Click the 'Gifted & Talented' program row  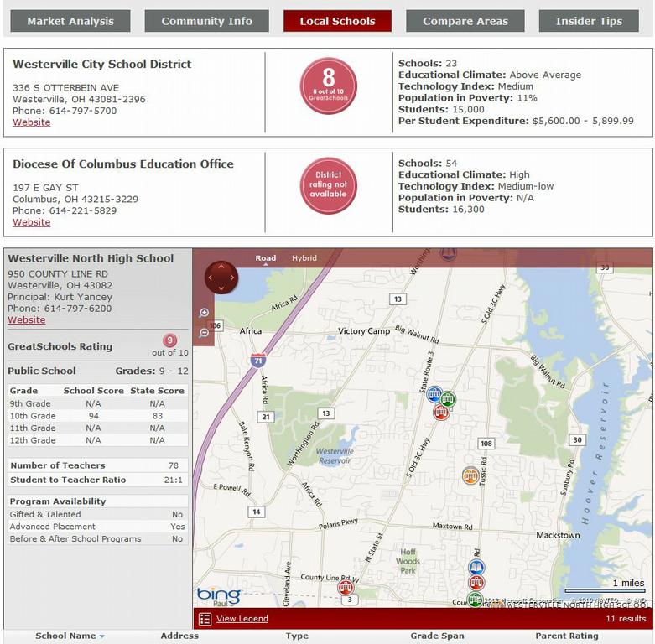click(98, 515)
